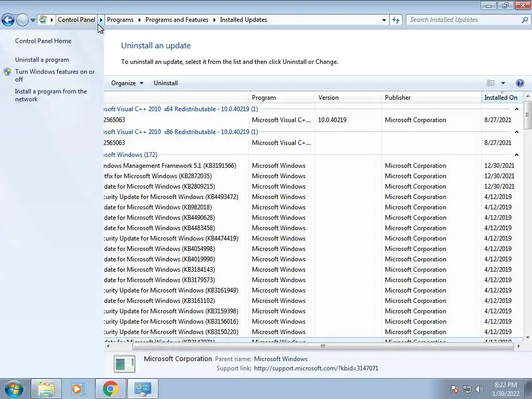Click the search magnifier icon
The width and height of the screenshot is (532, 399).
[525, 20]
